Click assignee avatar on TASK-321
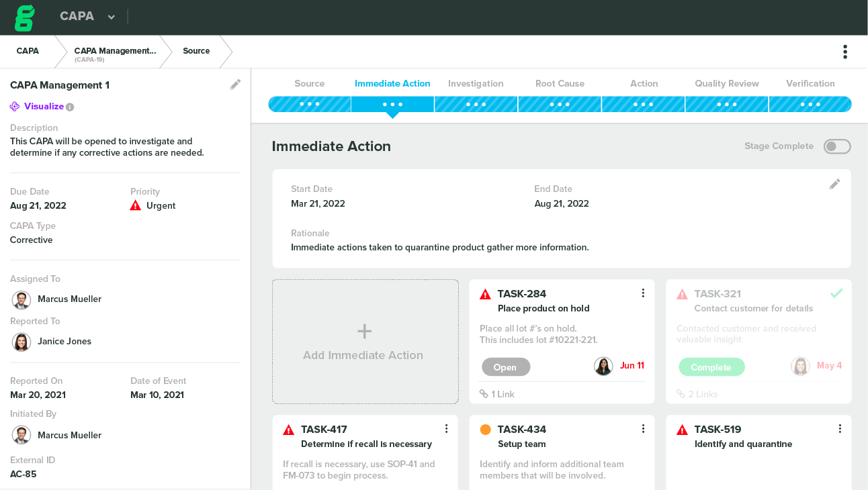 [800, 366]
